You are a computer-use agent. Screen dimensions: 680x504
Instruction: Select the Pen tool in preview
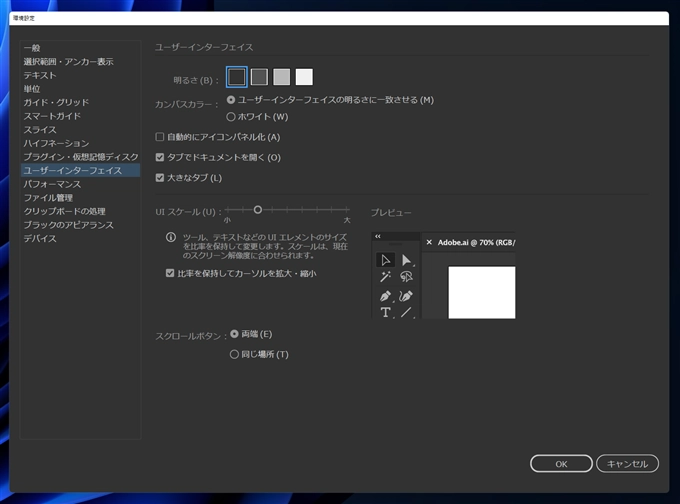(385, 296)
